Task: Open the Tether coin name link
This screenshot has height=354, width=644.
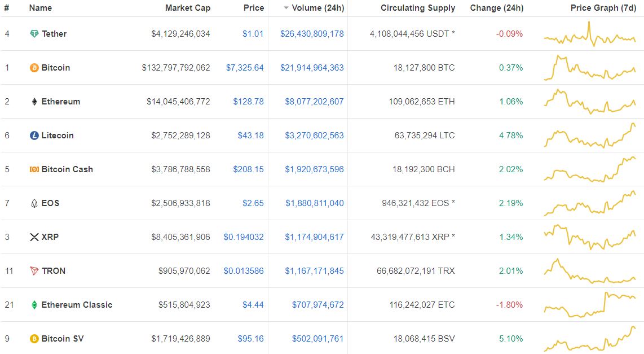Action: click(x=54, y=34)
